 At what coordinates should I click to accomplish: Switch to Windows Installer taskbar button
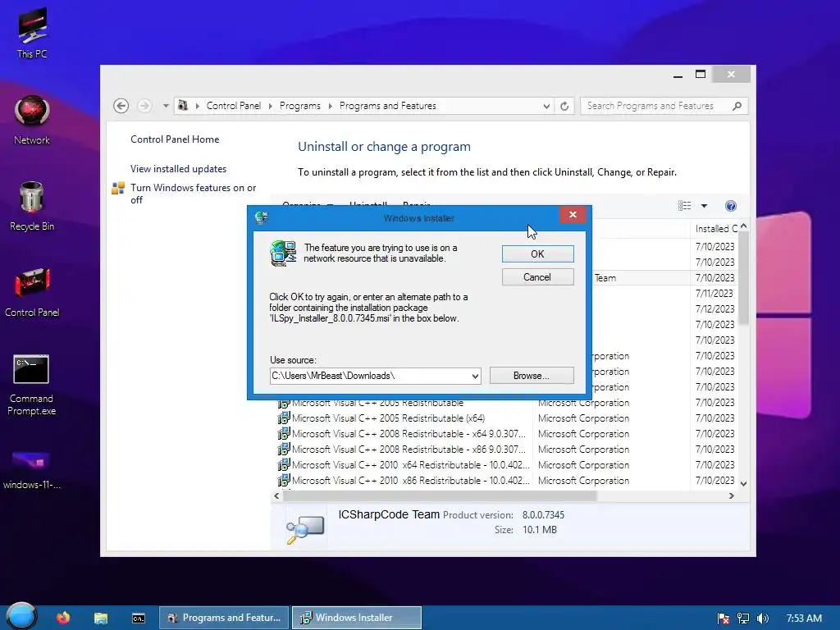pyautogui.click(x=357, y=618)
